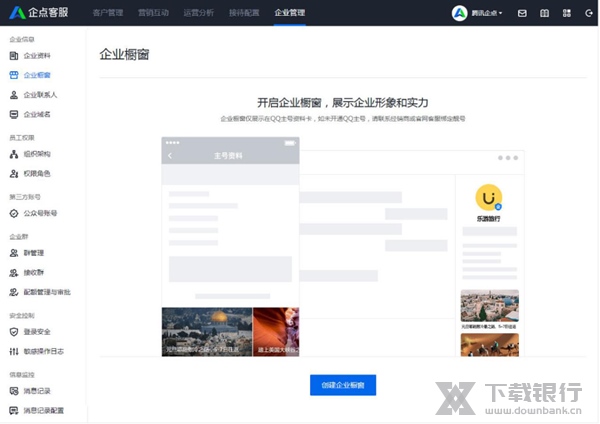Click the 创建企业橱窗 button
This screenshot has height=424, width=600.
(x=343, y=385)
